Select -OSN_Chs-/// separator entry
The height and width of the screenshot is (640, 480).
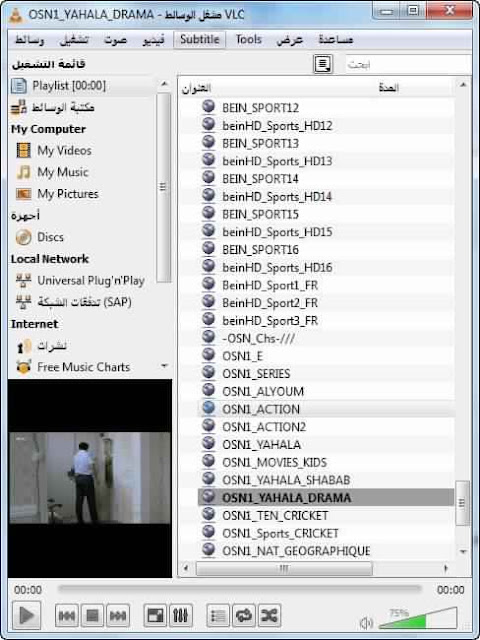click(x=258, y=338)
